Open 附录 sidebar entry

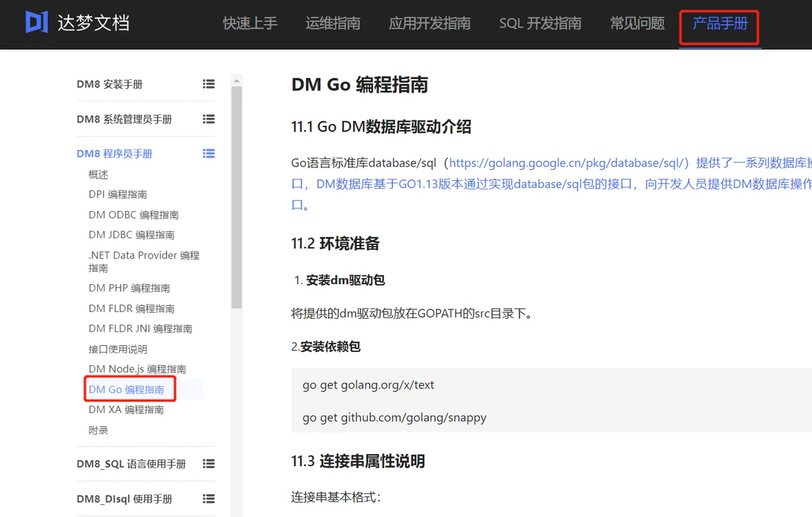tap(98, 430)
